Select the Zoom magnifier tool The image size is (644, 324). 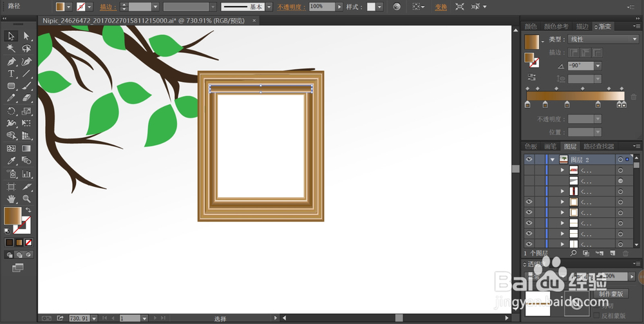26,199
